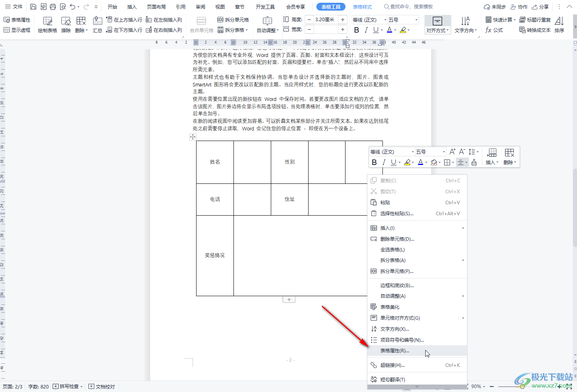This screenshot has height=392, width=577.
Task: Toggle Bold in floating mini toolbar
Action: [x=374, y=162]
